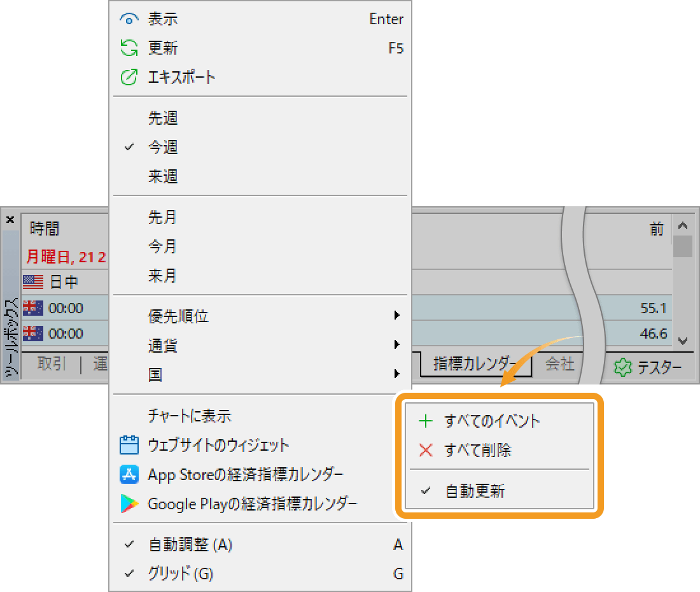Click the US flag in 日中 row
This screenshot has width=700, height=592.
point(33,282)
